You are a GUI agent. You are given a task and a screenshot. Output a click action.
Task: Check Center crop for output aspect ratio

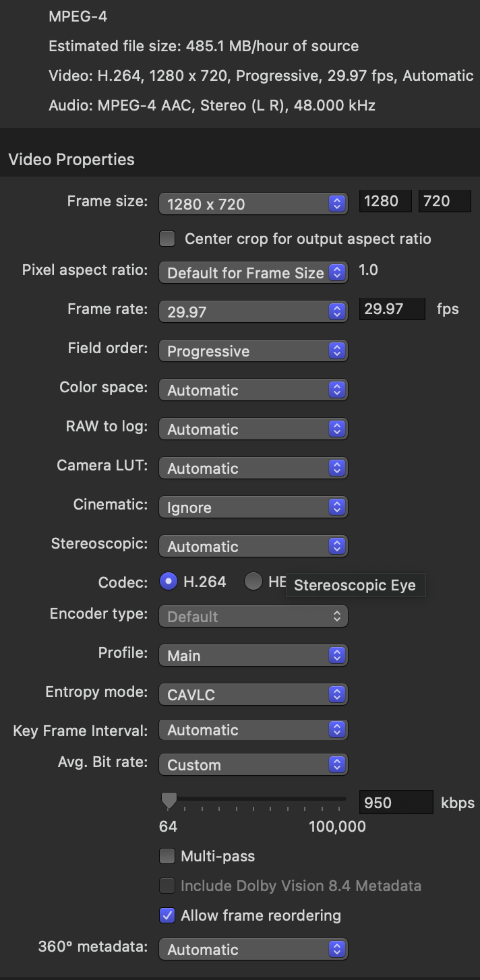click(x=167, y=239)
